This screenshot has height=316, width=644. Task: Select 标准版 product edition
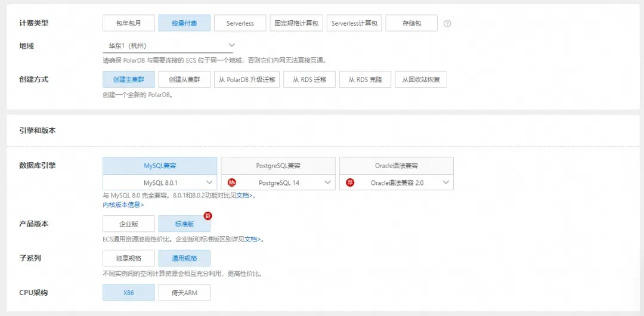pyautogui.click(x=184, y=224)
